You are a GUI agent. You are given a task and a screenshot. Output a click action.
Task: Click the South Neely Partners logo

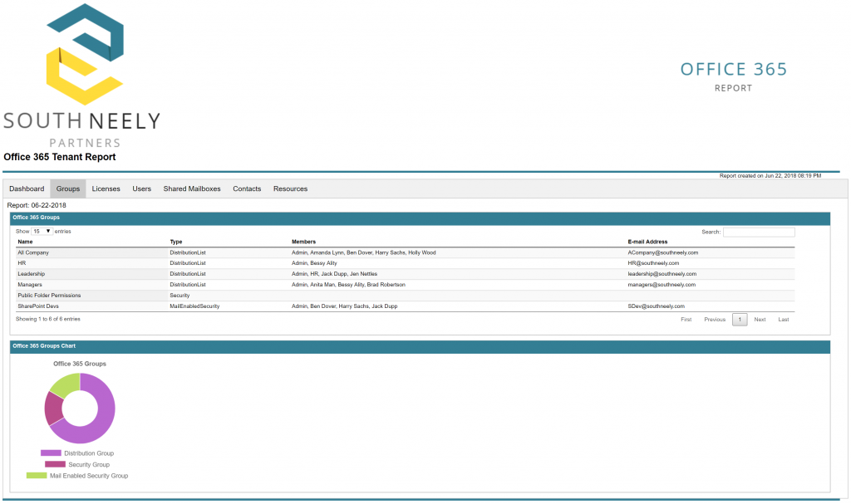(82, 76)
